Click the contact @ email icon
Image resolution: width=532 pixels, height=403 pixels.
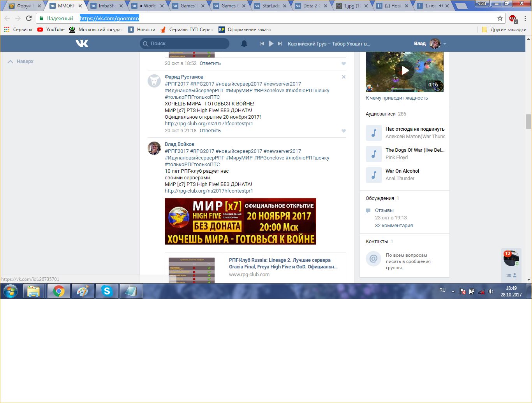[373, 259]
